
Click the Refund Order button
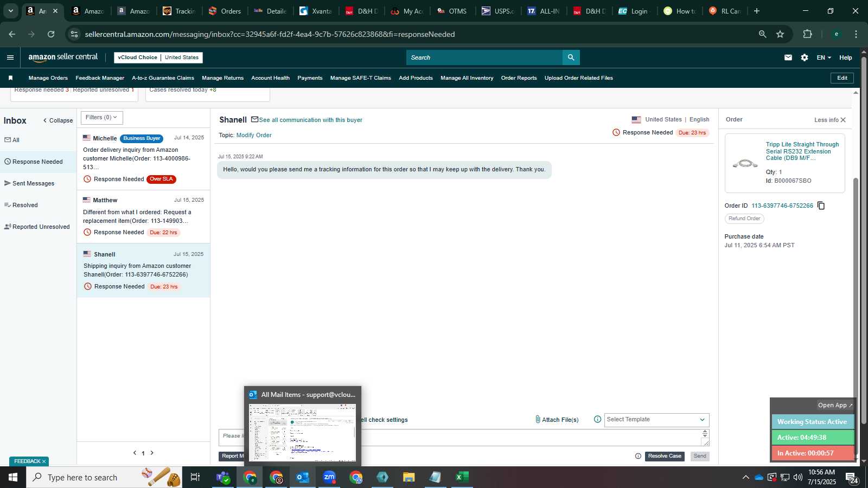tap(744, 219)
